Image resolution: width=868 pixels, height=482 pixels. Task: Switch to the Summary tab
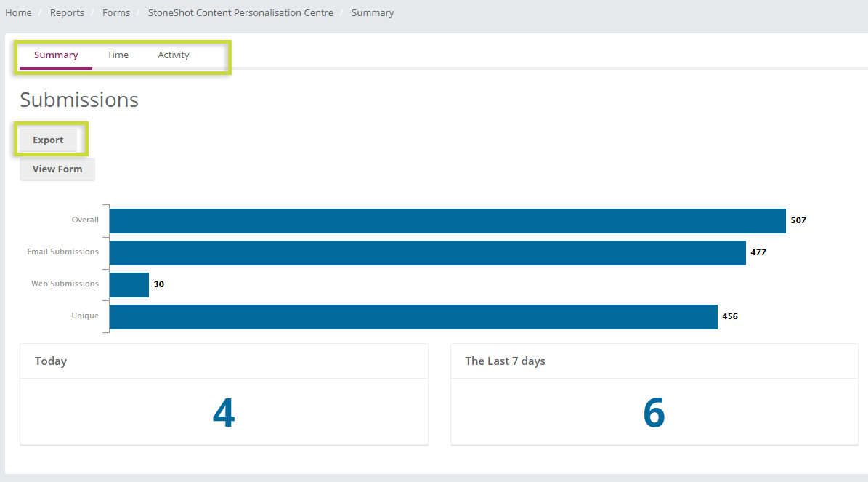(56, 55)
